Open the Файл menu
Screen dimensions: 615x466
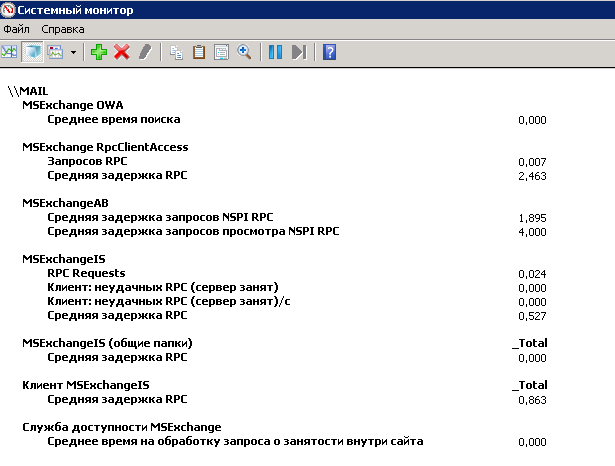pos(16,29)
